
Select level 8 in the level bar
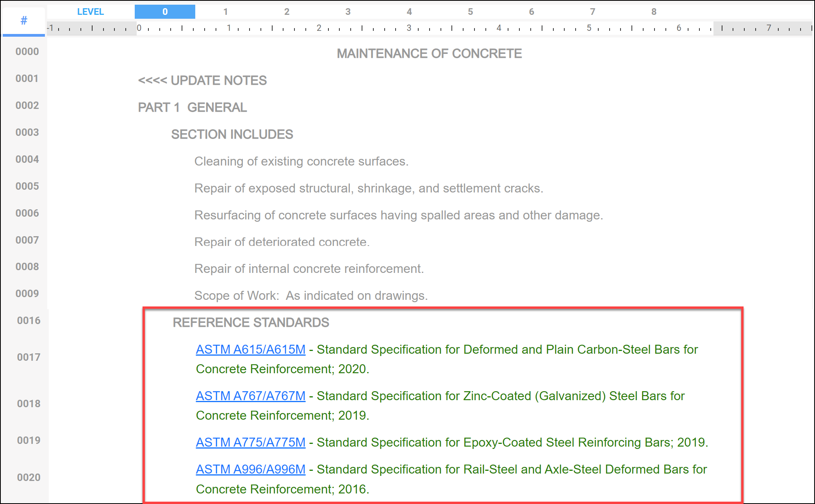point(654,12)
